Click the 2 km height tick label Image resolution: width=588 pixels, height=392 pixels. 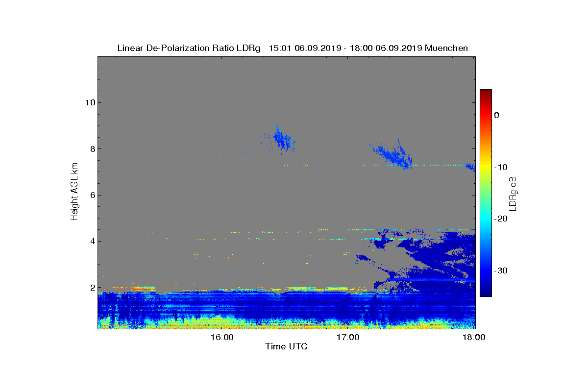click(x=92, y=288)
